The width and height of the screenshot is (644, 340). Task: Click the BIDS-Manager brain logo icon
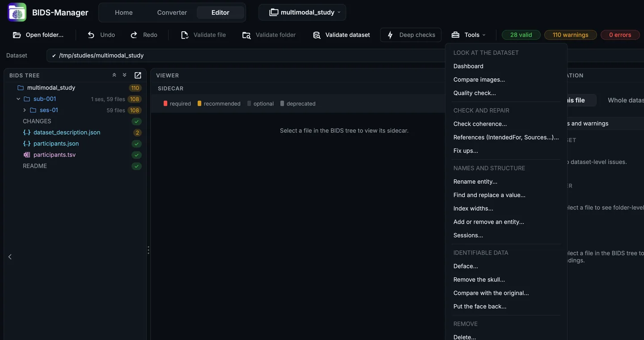(17, 12)
